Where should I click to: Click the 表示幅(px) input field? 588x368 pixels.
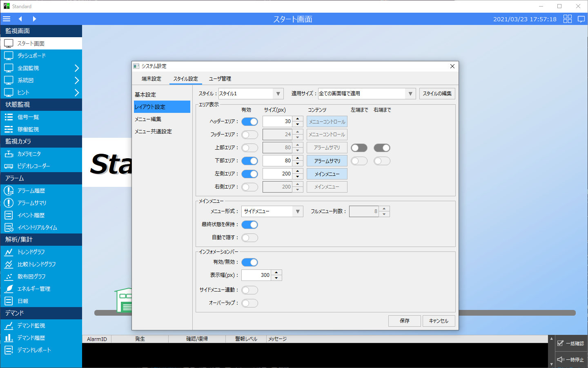[x=256, y=275]
